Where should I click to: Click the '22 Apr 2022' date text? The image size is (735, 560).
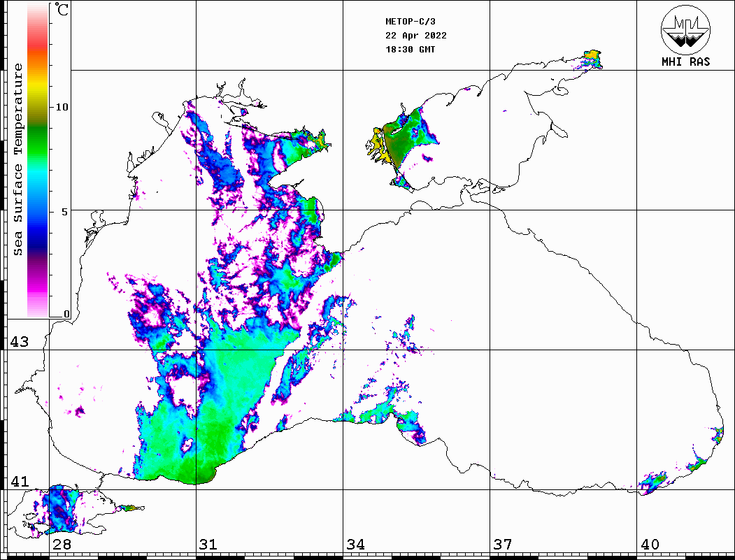(416, 36)
